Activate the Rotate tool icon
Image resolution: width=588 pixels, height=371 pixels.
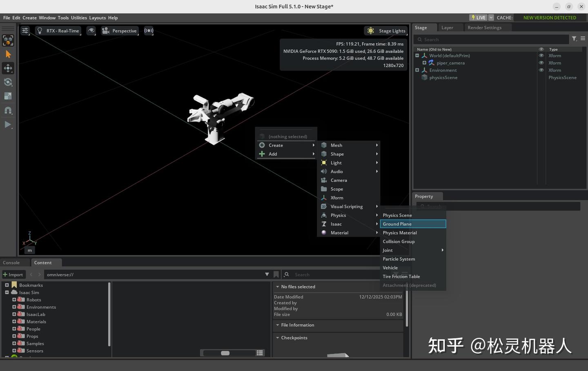pos(8,82)
